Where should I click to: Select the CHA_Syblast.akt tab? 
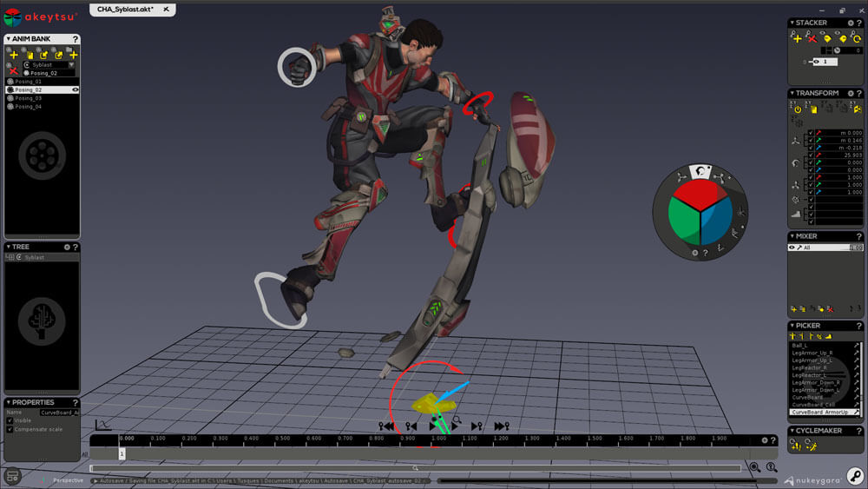(126, 10)
